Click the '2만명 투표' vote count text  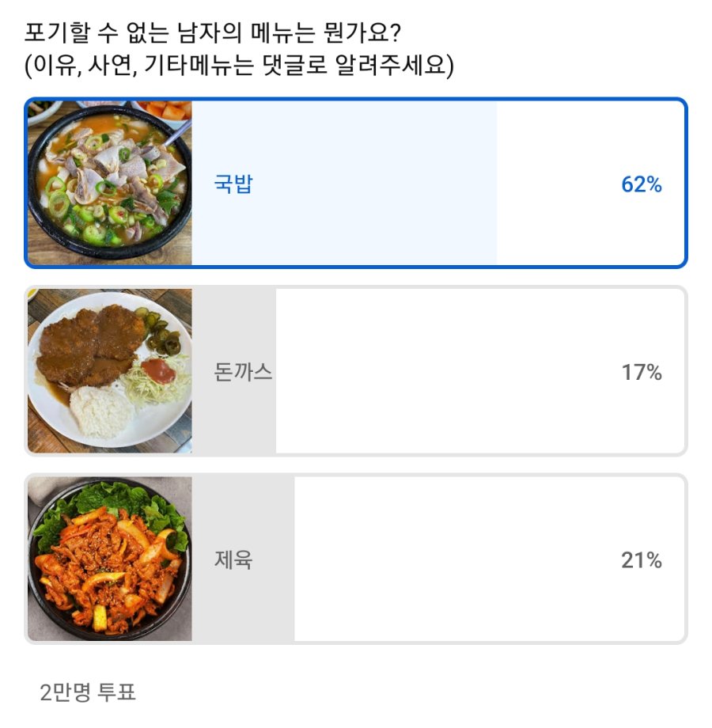coord(88,692)
